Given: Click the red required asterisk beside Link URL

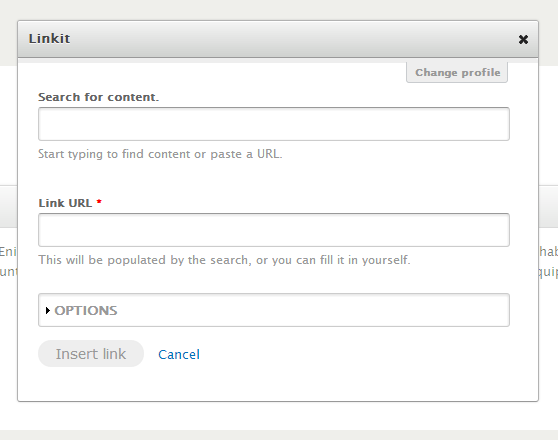Looking at the screenshot, I should tap(99, 202).
